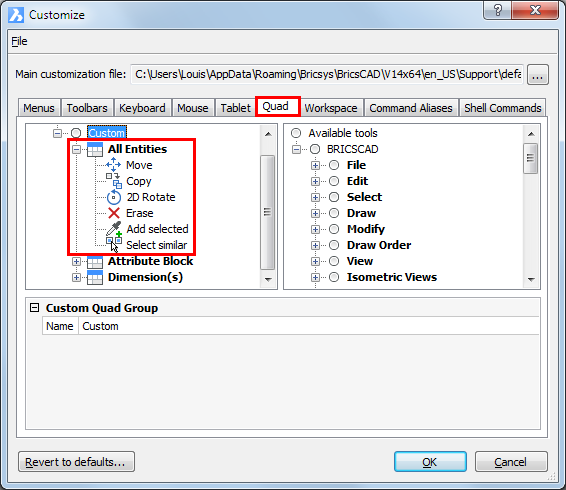Click the red Erase icon
The height and width of the screenshot is (490, 566).
point(114,213)
